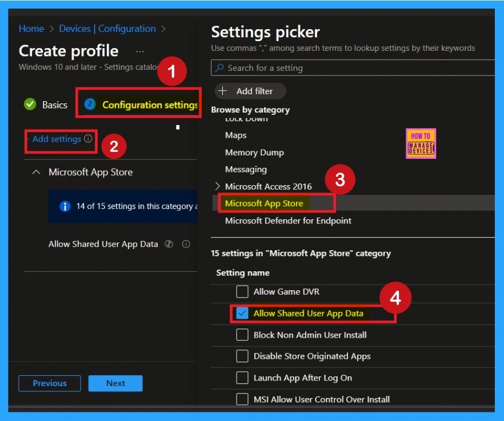
Task: Expand the Microsoft Access 2016 category
Action: (x=218, y=186)
